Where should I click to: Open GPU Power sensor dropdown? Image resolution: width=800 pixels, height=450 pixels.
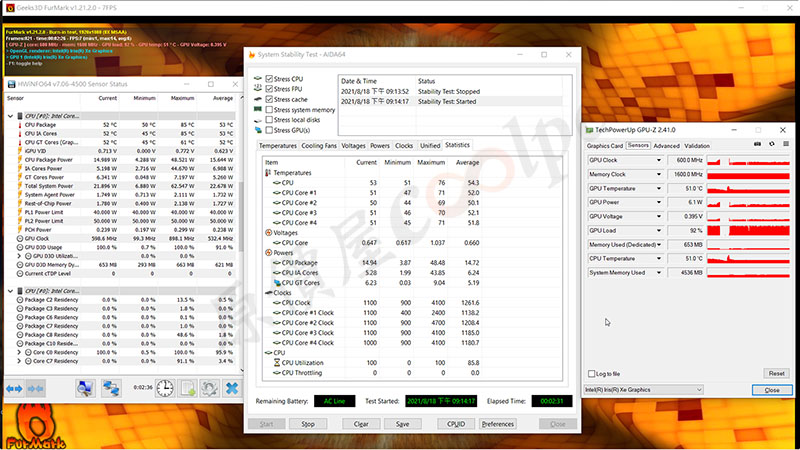(658, 203)
